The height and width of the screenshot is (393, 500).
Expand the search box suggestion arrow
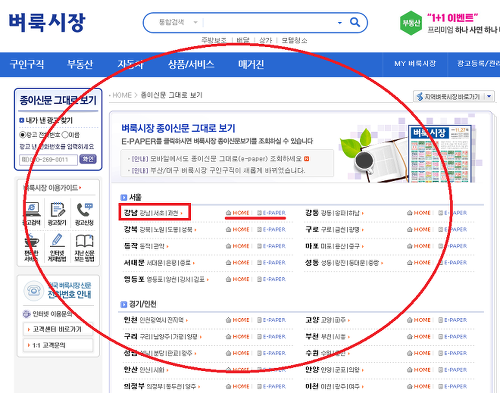click(340, 23)
